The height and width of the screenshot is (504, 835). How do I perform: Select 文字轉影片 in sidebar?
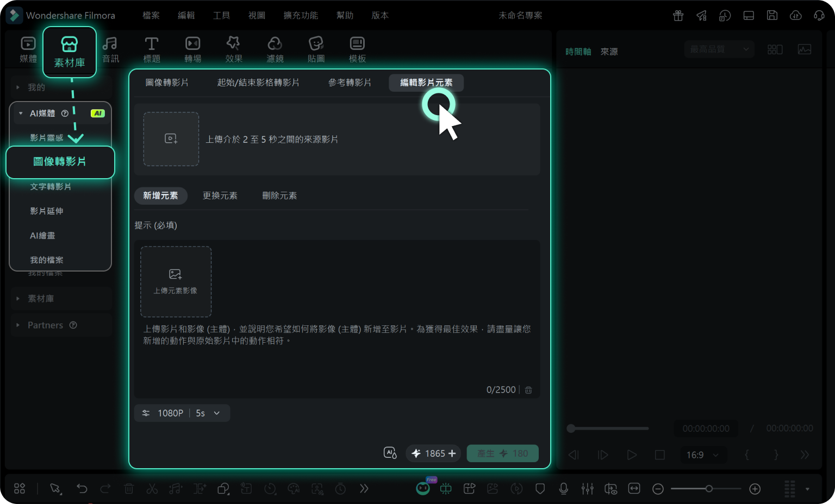click(51, 187)
